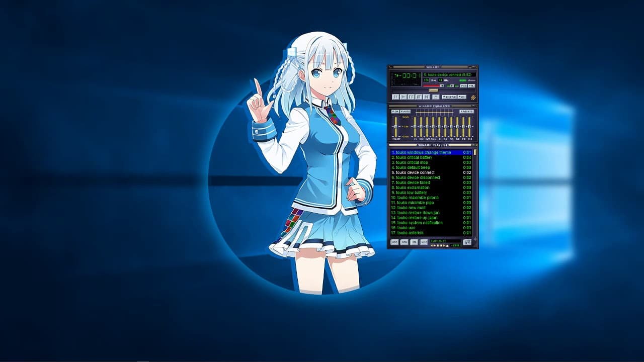Select '3. touko critical stop' track
The height and width of the screenshot is (362, 644).
point(431,162)
